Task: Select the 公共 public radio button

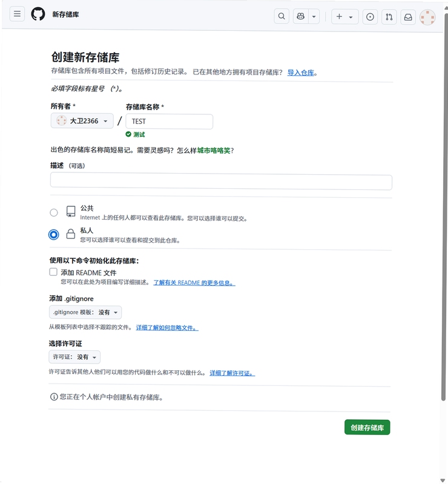Action: (x=54, y=213)
